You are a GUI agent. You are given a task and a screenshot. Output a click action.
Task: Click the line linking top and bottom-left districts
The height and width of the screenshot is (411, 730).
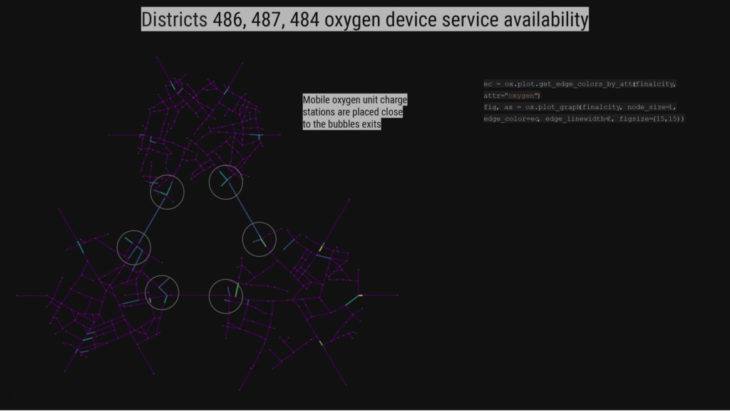point(150,220)
